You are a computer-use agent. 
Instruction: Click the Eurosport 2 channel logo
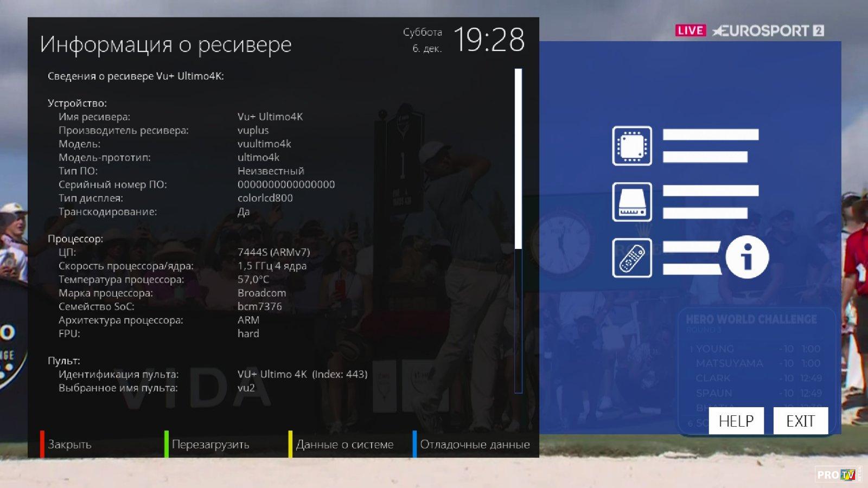(x=768, y=31)
